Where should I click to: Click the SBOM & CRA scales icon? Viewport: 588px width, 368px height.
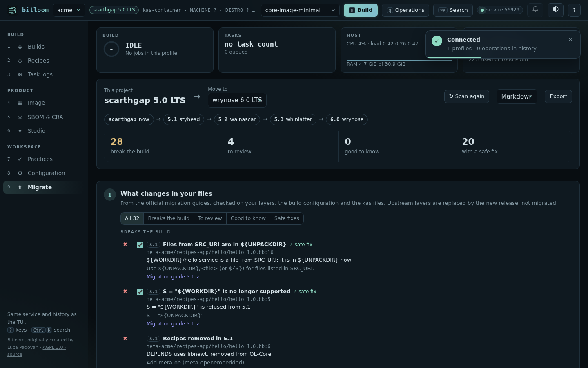pyautogui.click(x=20, y=117)
